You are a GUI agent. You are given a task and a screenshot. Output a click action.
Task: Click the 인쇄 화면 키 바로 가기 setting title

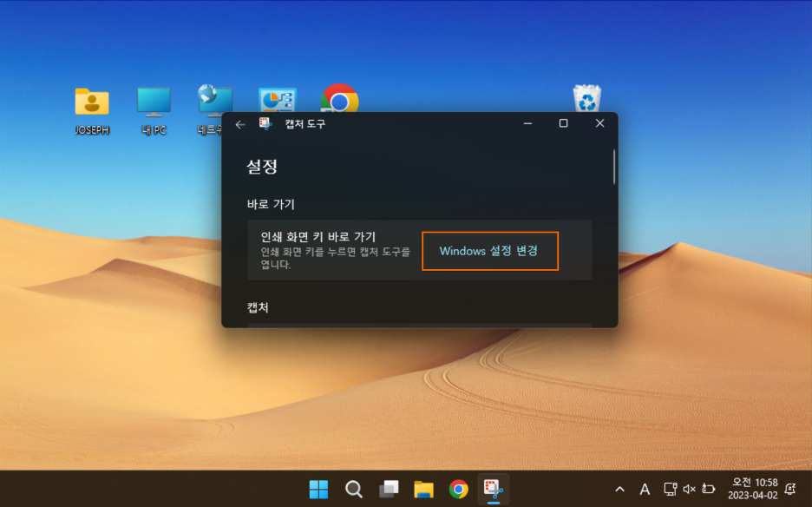point(318,237)
